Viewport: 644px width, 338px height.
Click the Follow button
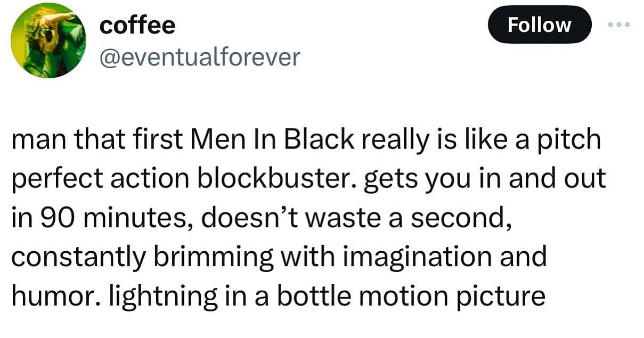pos(540,24)
